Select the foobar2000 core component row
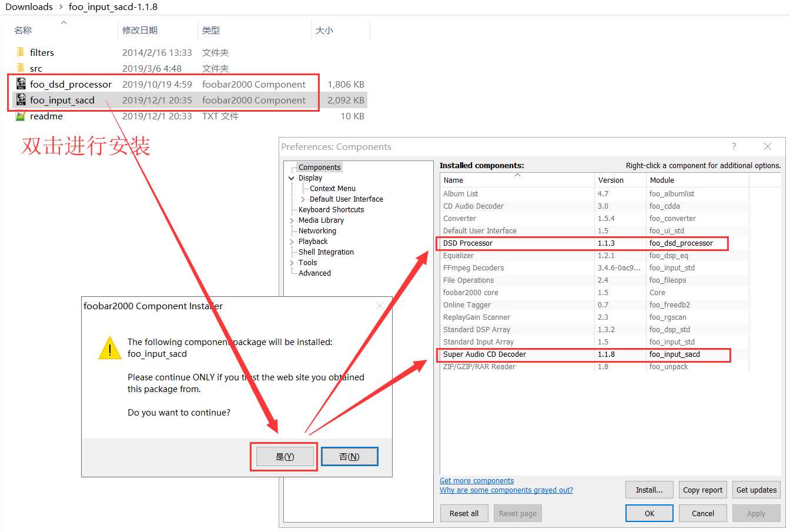This screenshot has height=532, width=790. coord(594,292)
